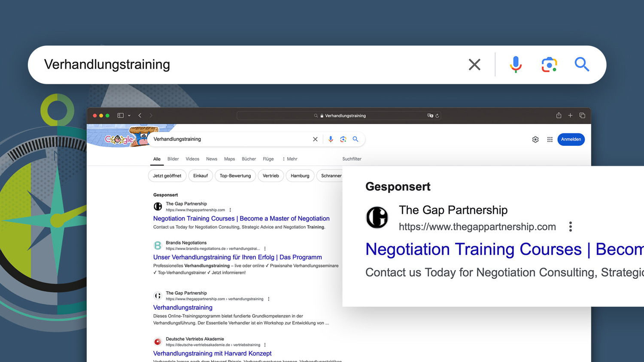Switch to the News tab

212,159
